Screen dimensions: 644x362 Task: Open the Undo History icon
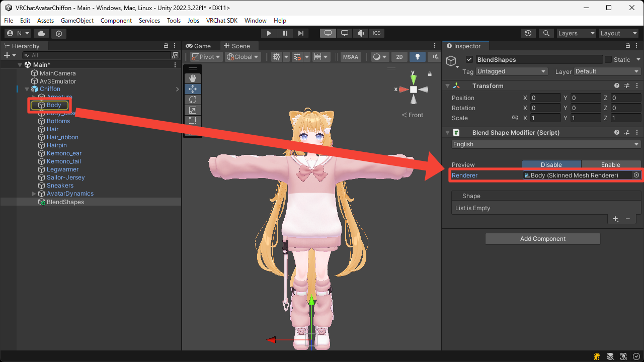tap(528, 33)
